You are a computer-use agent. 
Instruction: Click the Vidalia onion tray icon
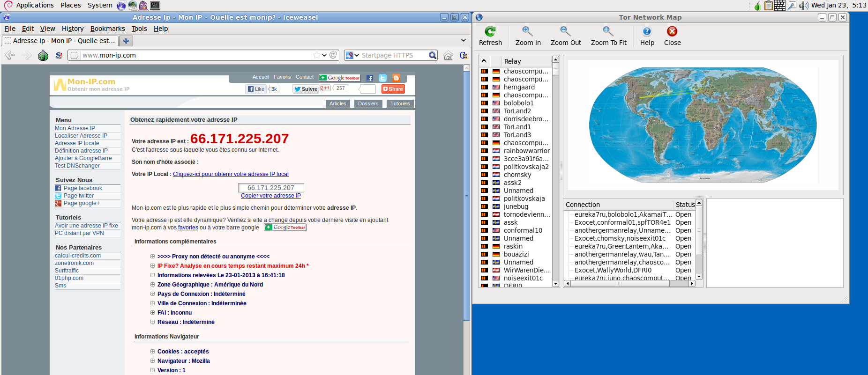point(757,6)
